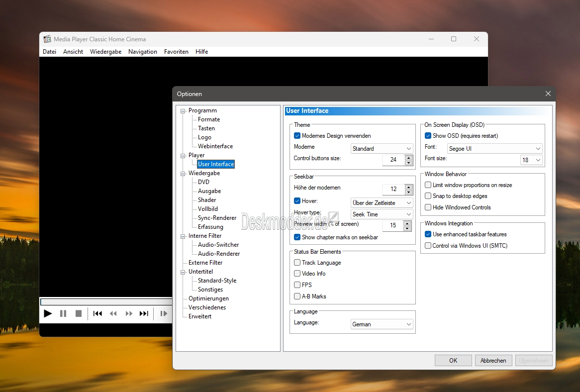Click the player seekbar track

pos(106,302)
